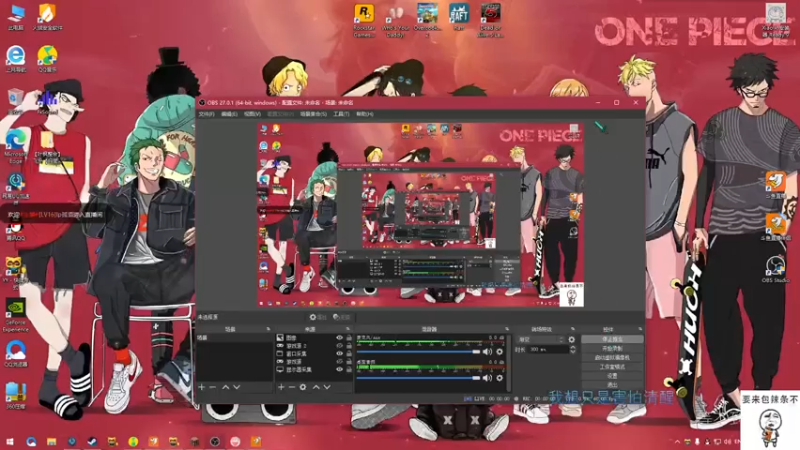
Task: Move scene up with arrow icon
Action: click(x=226, y=387)
